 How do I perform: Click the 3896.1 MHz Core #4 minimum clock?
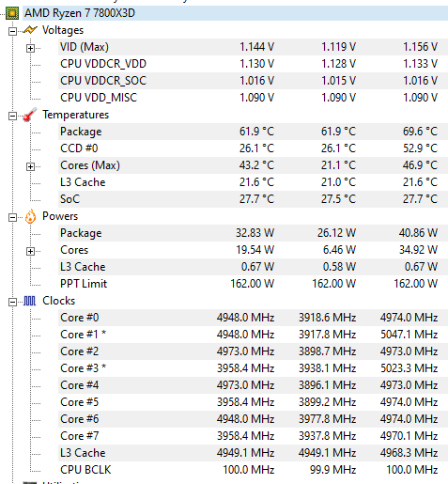tap(327, 385)
